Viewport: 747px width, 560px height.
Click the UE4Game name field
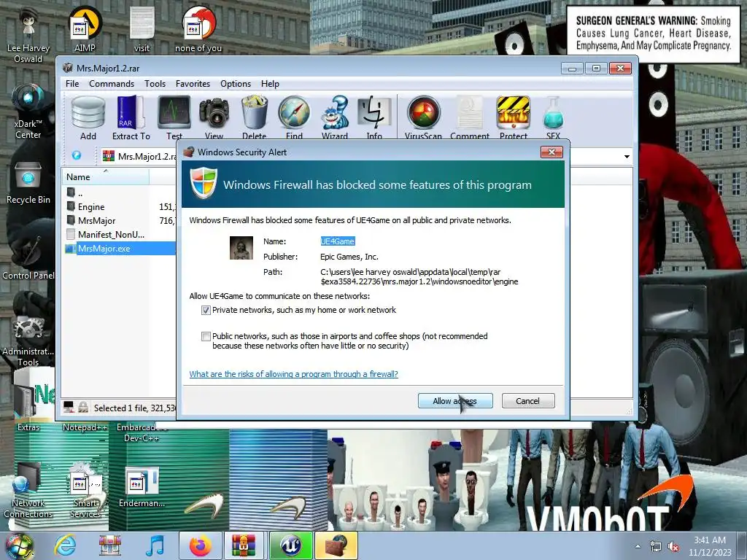tap(337, 241)
